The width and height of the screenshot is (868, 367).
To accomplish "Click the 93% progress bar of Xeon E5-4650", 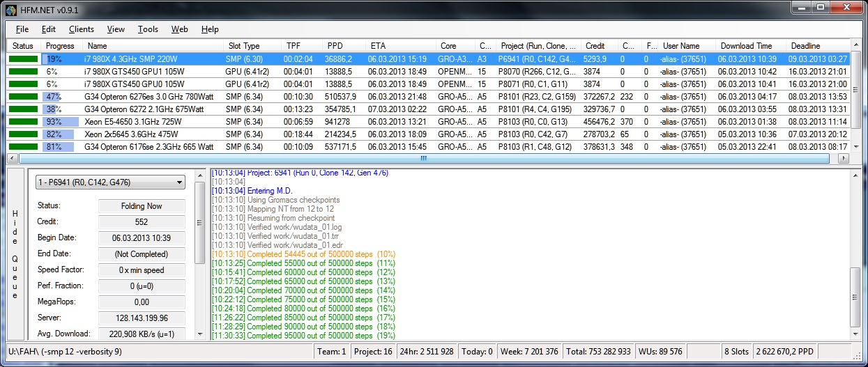I will pyautogui.click(x=61, y=121).
